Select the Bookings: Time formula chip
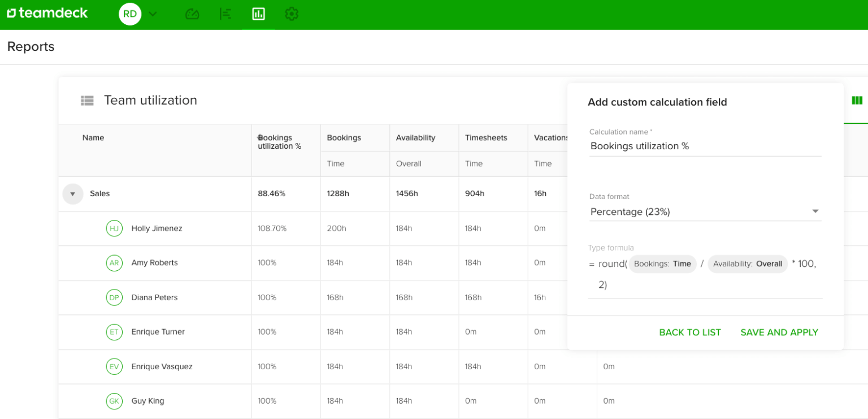This screenshot has height=419, width=868. pyautogui.click(x=662, y=264)
